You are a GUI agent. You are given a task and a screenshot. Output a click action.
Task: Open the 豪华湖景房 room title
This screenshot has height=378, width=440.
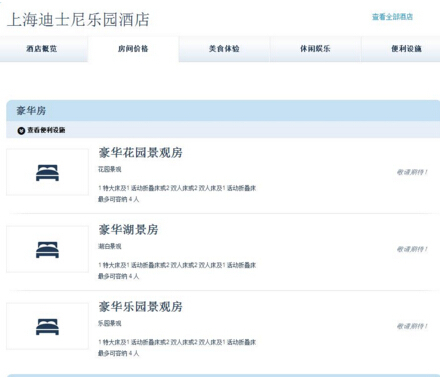(128, 230)
